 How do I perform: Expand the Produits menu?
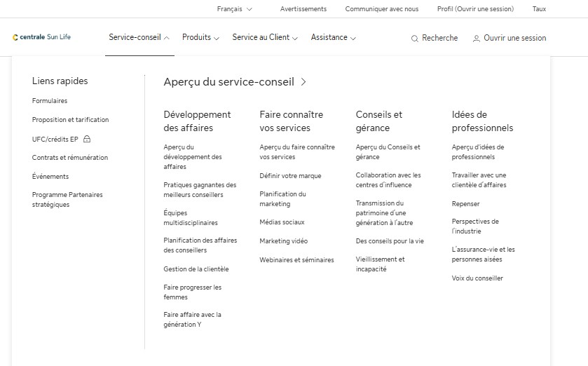point(200,38)
